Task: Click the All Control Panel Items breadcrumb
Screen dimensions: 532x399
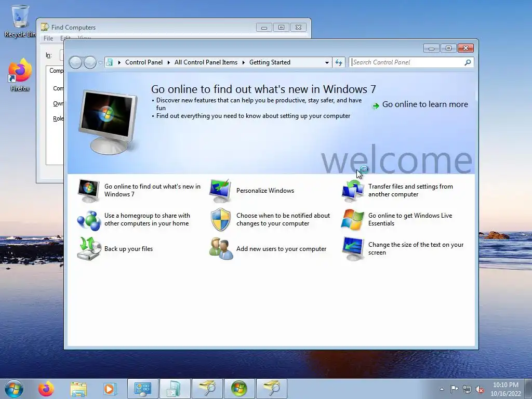Action: 206,62
